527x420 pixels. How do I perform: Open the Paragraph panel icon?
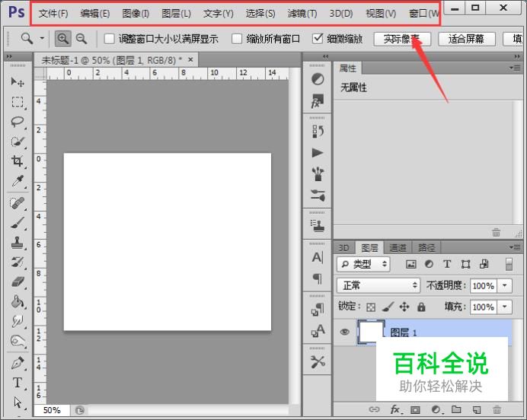tap(318, 278)
